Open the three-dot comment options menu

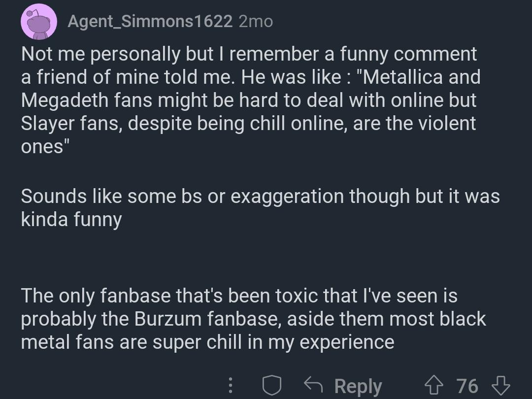click(x=231, y=385)
